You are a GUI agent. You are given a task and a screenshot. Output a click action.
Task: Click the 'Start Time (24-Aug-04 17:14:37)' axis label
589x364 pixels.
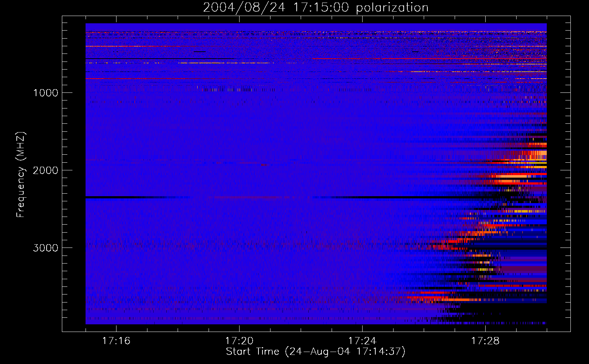coord(316,352)
